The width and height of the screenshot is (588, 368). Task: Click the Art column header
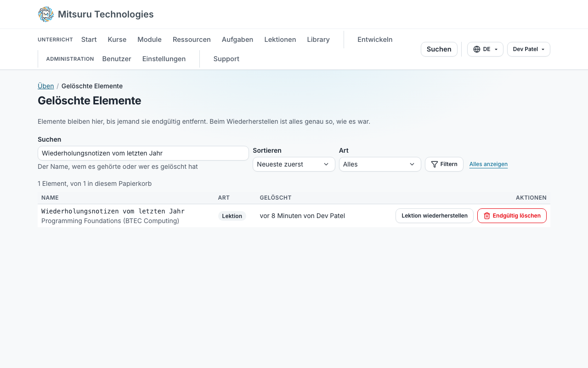[x=224, y=198]
